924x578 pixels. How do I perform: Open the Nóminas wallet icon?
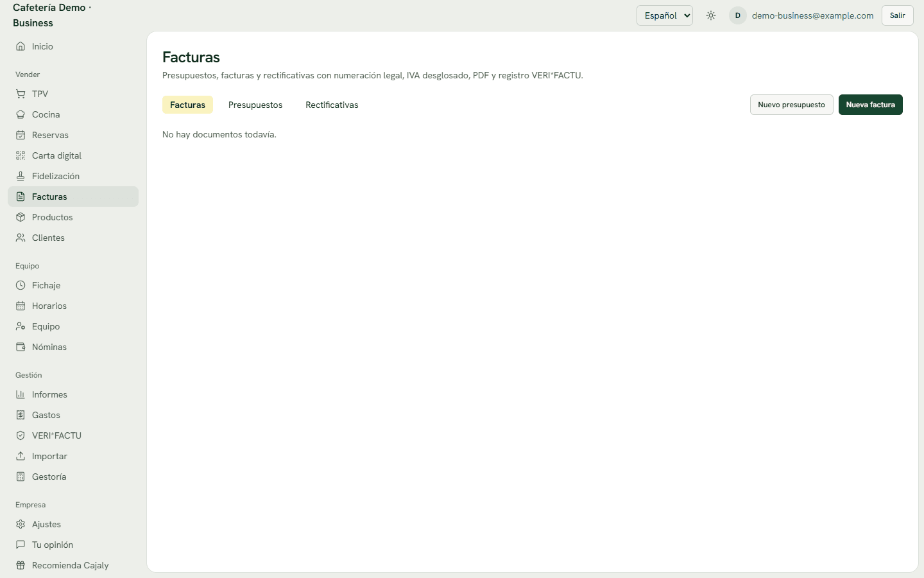click(x=21, y=347)
